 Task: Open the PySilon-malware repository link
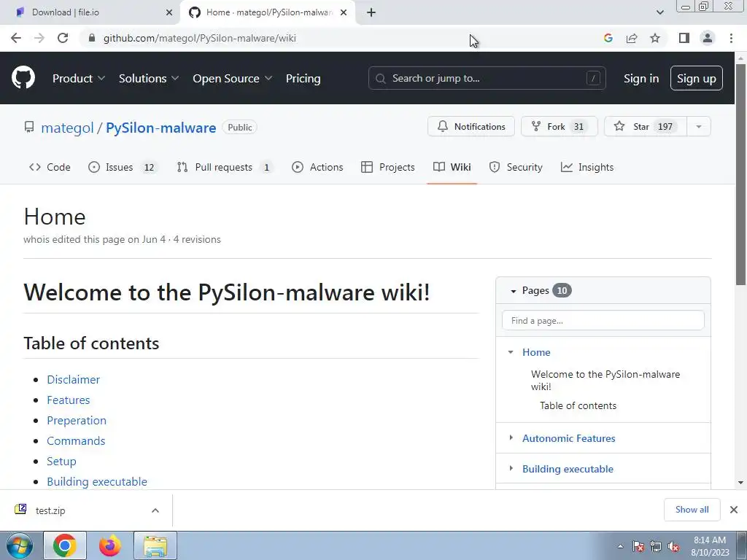point(161,128)
